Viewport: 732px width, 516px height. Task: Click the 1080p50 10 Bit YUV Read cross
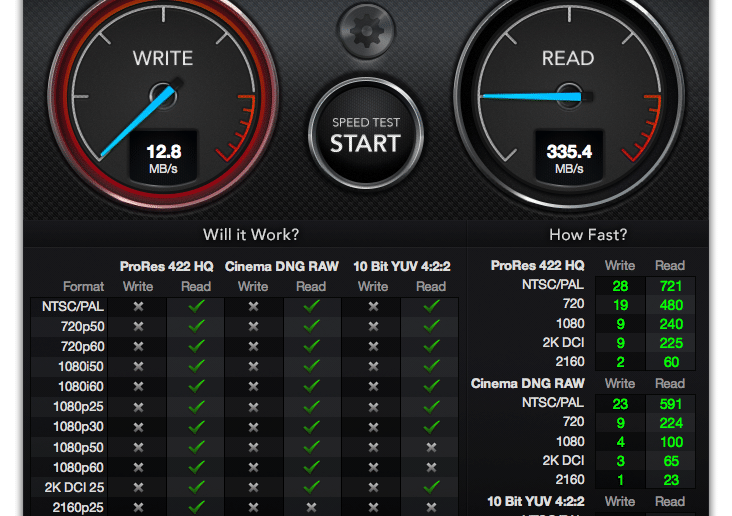tap(431, 447)
